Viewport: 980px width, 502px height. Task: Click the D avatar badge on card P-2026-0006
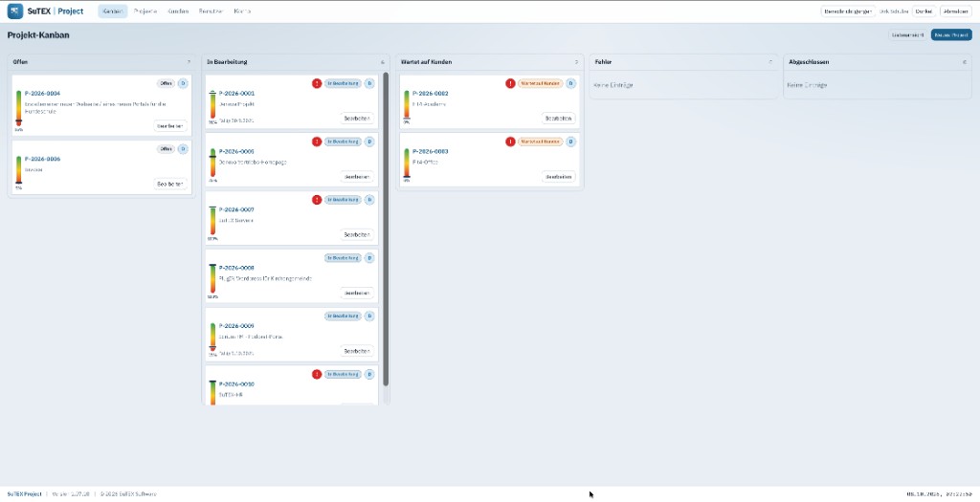183,149
